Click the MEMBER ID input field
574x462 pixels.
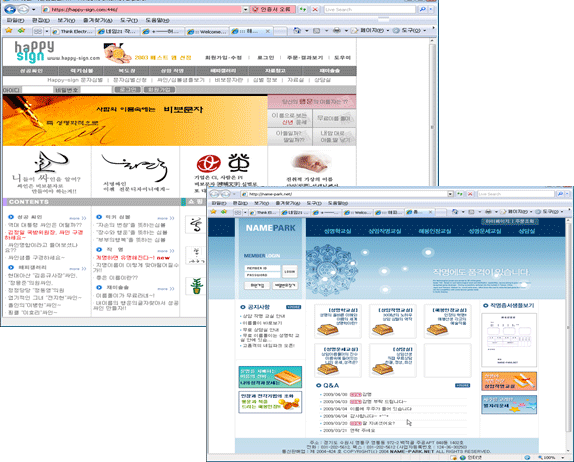point(262,268)
